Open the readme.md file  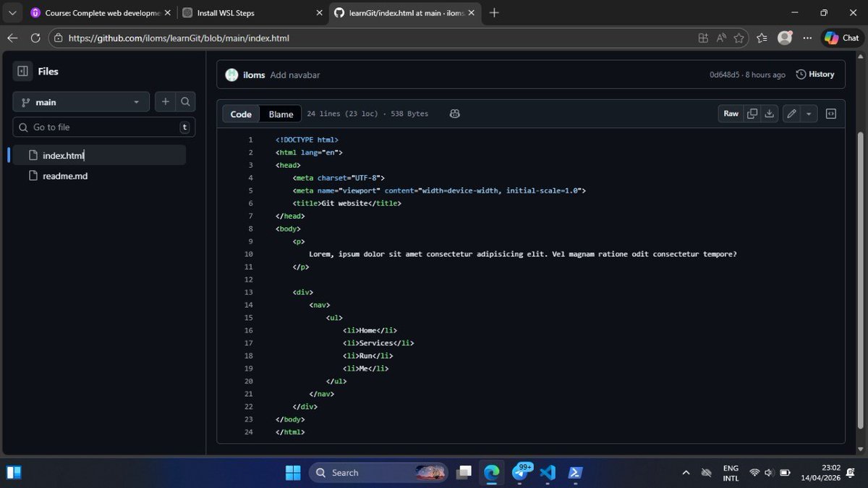point(67,175)
